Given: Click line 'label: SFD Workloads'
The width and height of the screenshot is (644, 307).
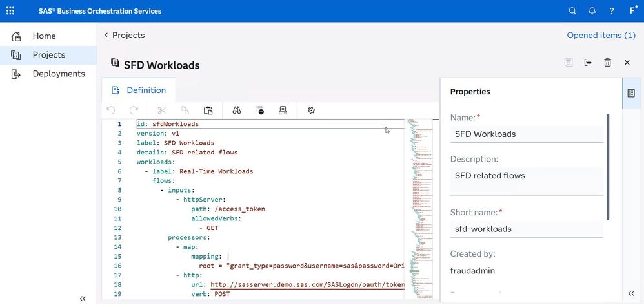Looking at the screenshot, I should (176, 143).
